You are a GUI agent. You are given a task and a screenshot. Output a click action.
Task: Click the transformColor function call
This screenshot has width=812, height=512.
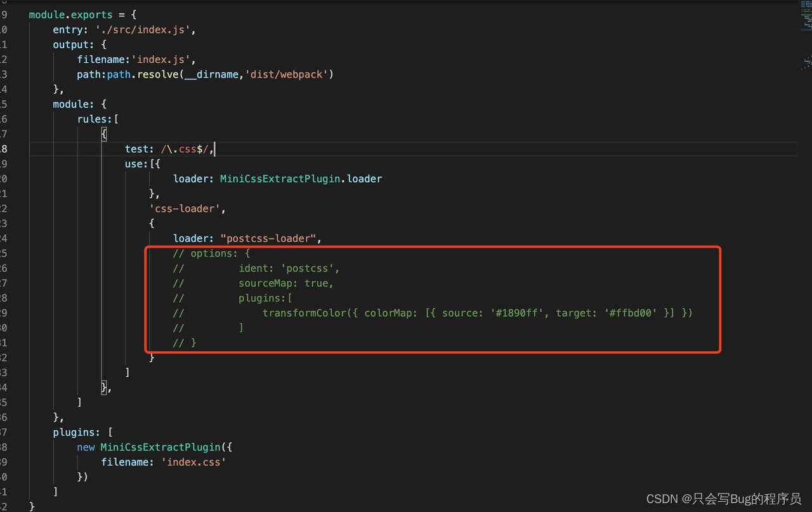tap(304, 313)
